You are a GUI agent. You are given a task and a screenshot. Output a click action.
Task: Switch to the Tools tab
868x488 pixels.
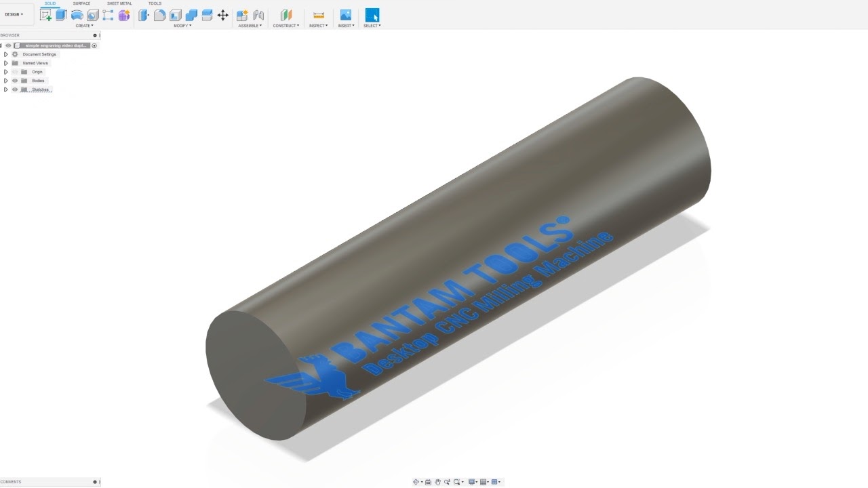(x=155, y=3)
